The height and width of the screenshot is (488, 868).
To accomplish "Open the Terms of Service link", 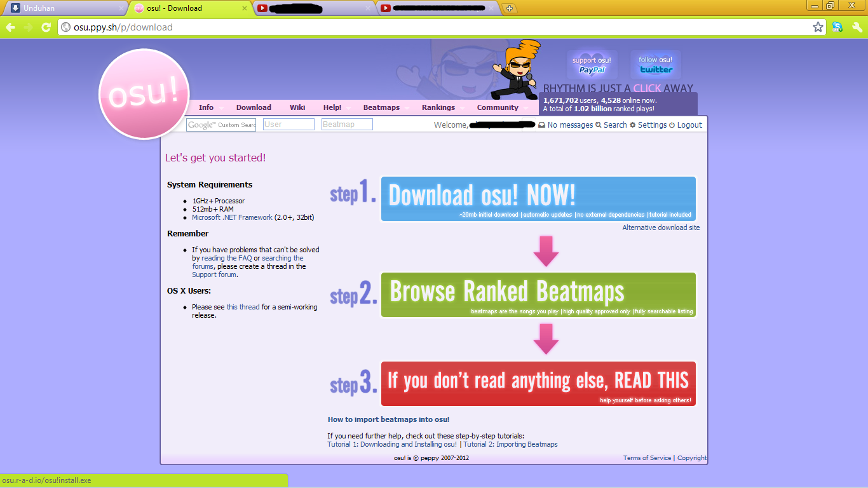I will [x=647, y=457].
